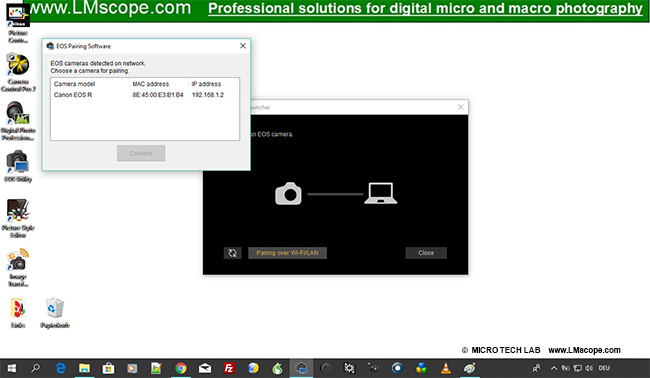Viewport: 650px width, 378px height.
Task: Select IP address 192.168.1.2 cell
Action: pyautogui.click(x=208, y=95)
